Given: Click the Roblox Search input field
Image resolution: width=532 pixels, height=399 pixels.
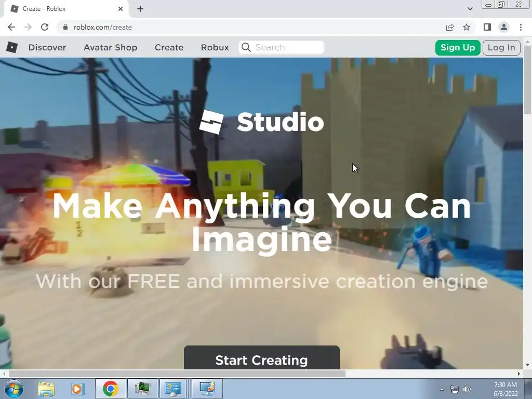Looking at the screenshot, I should coord(282,47).
